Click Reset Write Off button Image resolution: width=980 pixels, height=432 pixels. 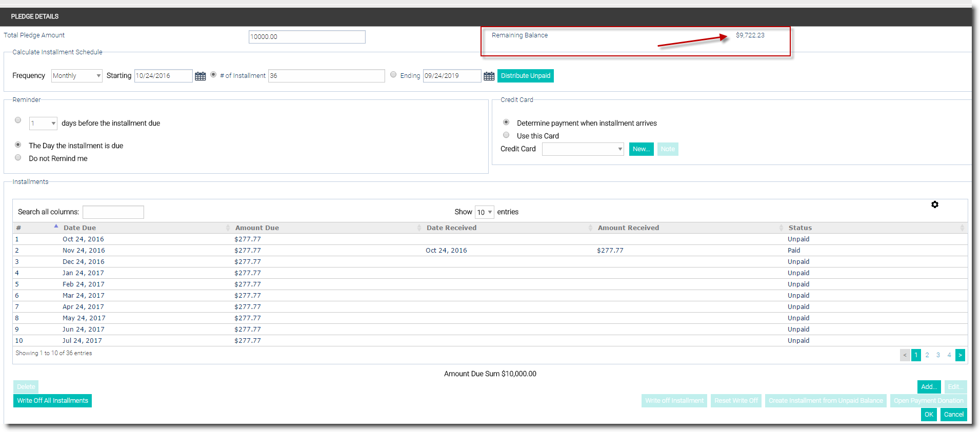point(736,401)
